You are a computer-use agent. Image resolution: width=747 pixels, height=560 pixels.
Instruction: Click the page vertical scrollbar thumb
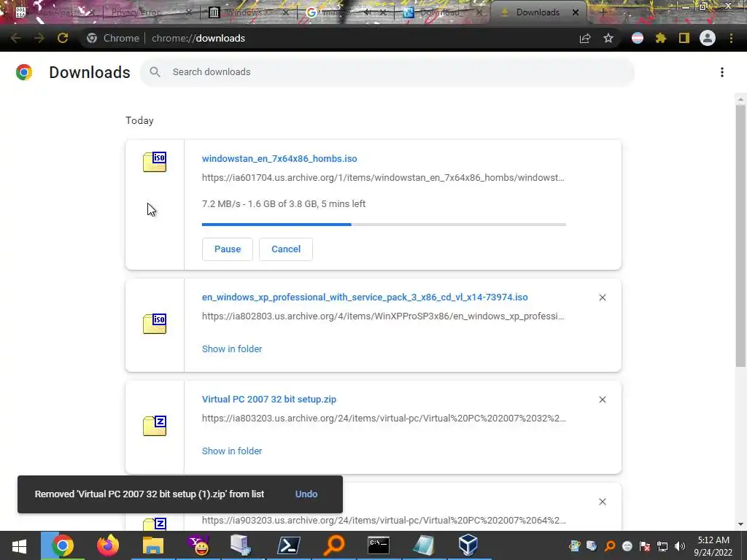740,236
